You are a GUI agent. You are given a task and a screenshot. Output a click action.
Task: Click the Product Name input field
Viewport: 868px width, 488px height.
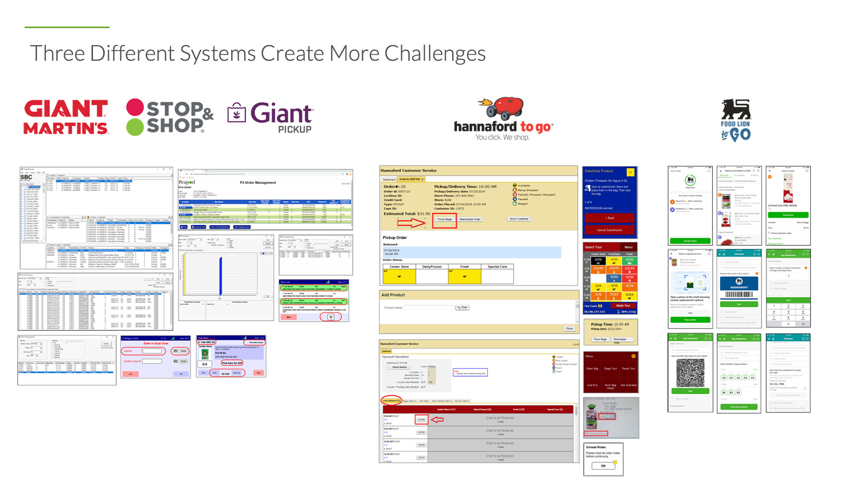pos(429,308)
